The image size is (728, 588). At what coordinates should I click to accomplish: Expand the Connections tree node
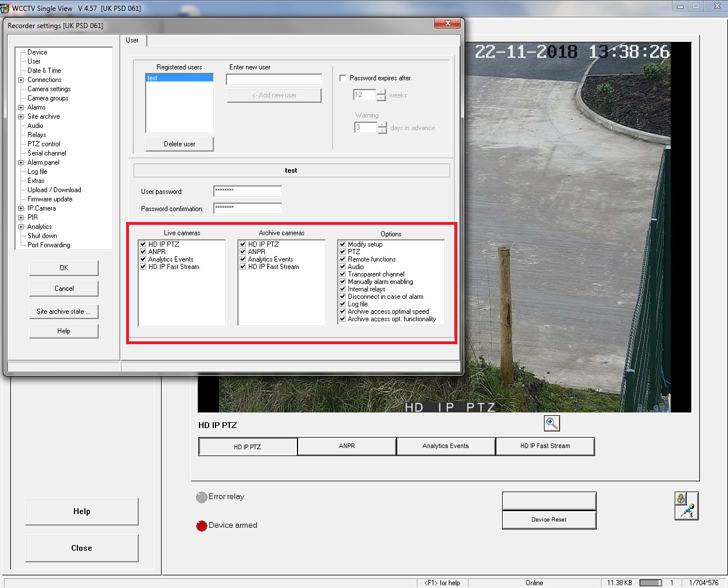(21, 80)
